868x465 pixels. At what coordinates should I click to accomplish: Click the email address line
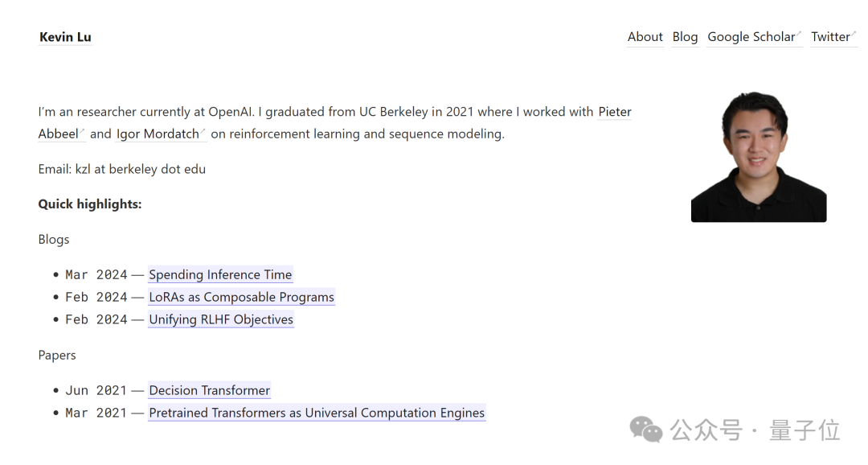[121, 170]
